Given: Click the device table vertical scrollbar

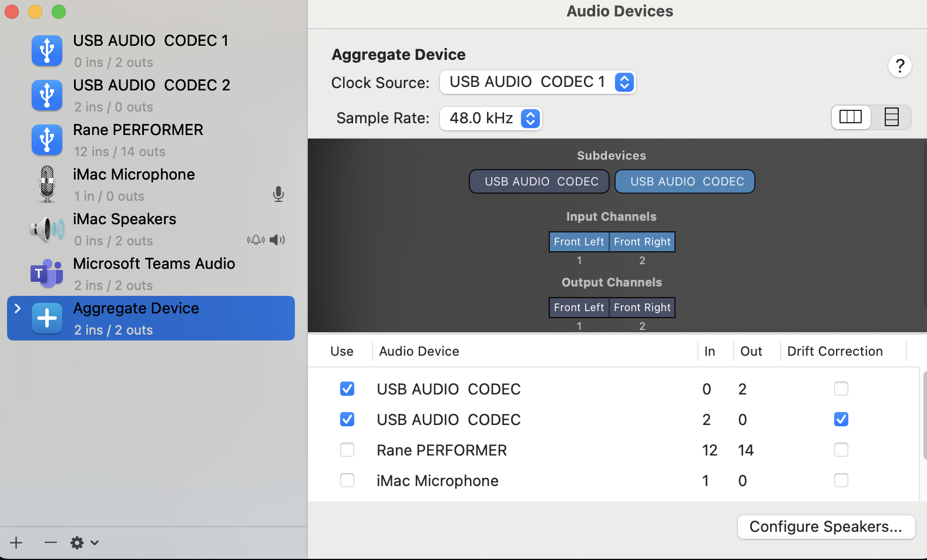Looking at the screenshot, I should point(924,415).
